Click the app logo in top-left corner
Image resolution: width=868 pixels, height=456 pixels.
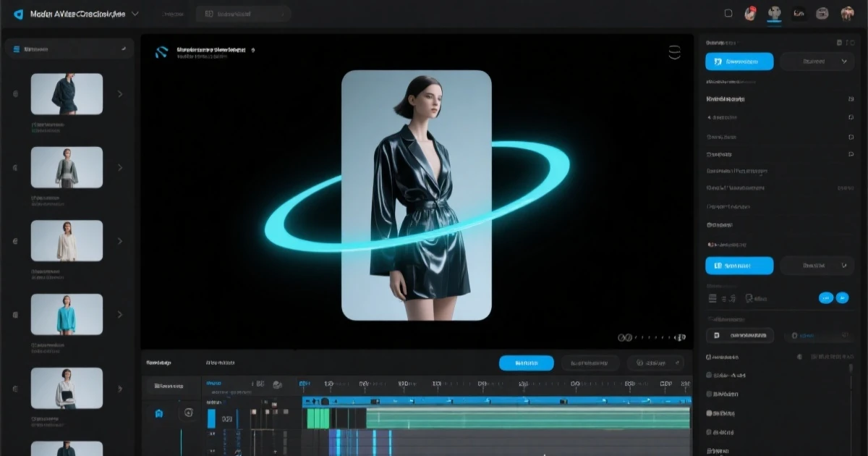coord(18,14)
